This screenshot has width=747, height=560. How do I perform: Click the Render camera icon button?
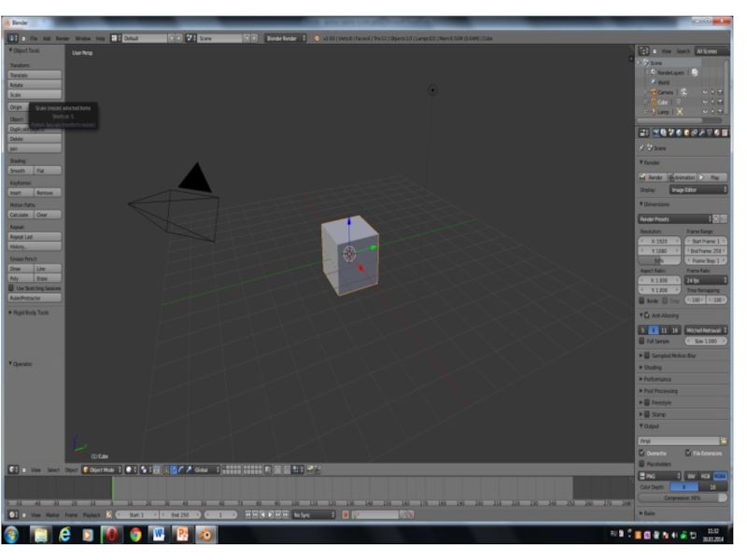pos(652,177)
